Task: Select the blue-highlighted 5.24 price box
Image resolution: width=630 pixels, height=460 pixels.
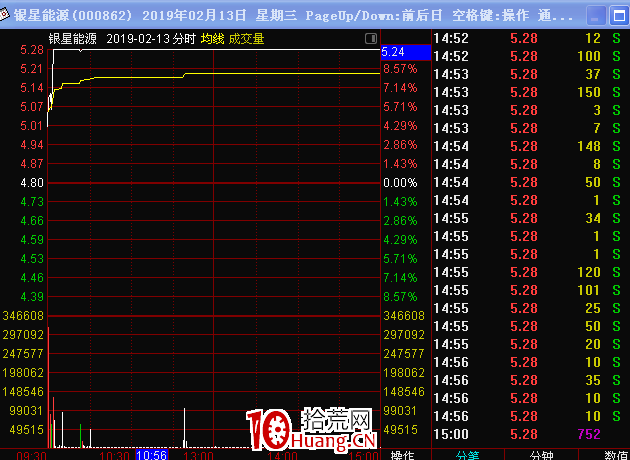Action: [x=406, y=52]
